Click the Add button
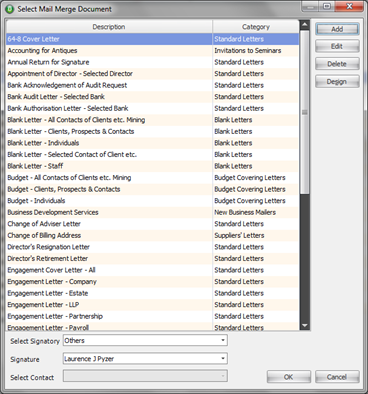This screenshot has height=394, width=368. pyautogui.click(x=337, y=29)
